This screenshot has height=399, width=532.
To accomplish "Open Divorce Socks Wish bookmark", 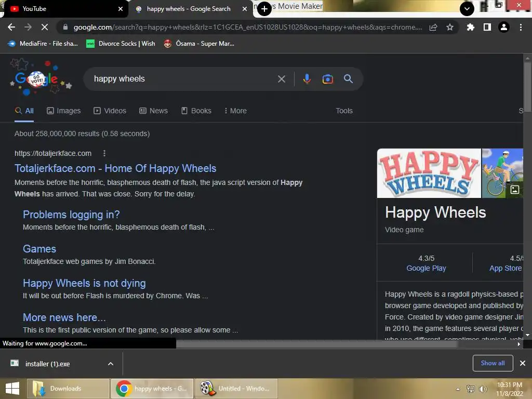I will pyautogui.click(x=121, y=44).
